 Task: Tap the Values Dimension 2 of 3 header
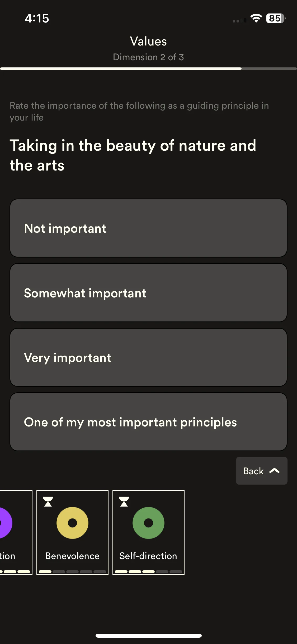(x=148, y=49)
